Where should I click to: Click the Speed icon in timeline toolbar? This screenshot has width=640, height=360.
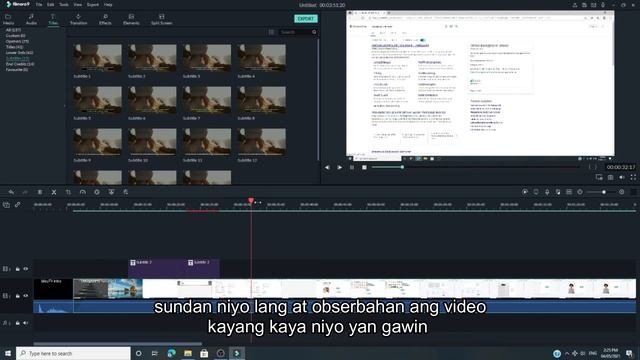click(x=82, y=192)
